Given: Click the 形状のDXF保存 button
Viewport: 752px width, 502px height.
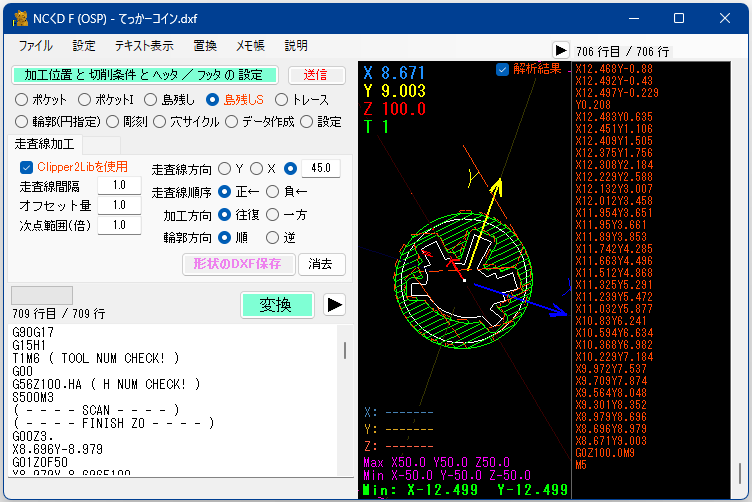Looking at the screenshot, I should pos(238,264).
